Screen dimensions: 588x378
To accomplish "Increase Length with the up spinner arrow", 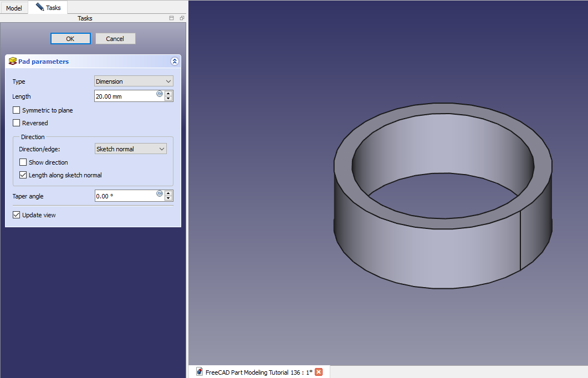I will (x=168, y=94).
